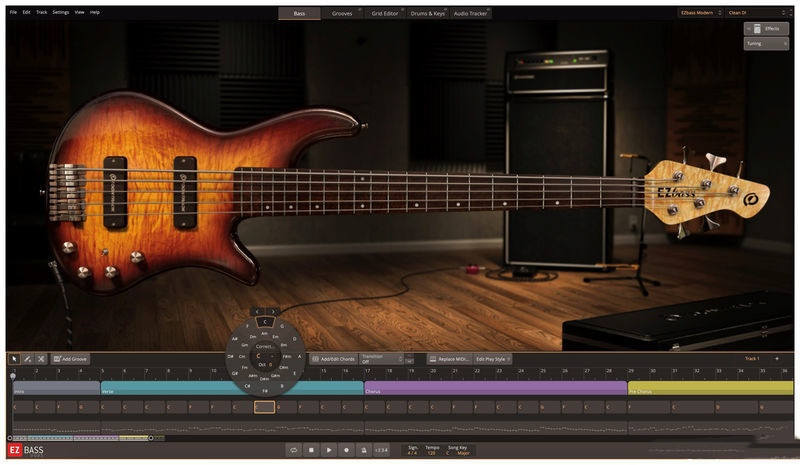The image size is (800, 465).
Task: Choose Em on the chord wheel
Action: (276, 337)
